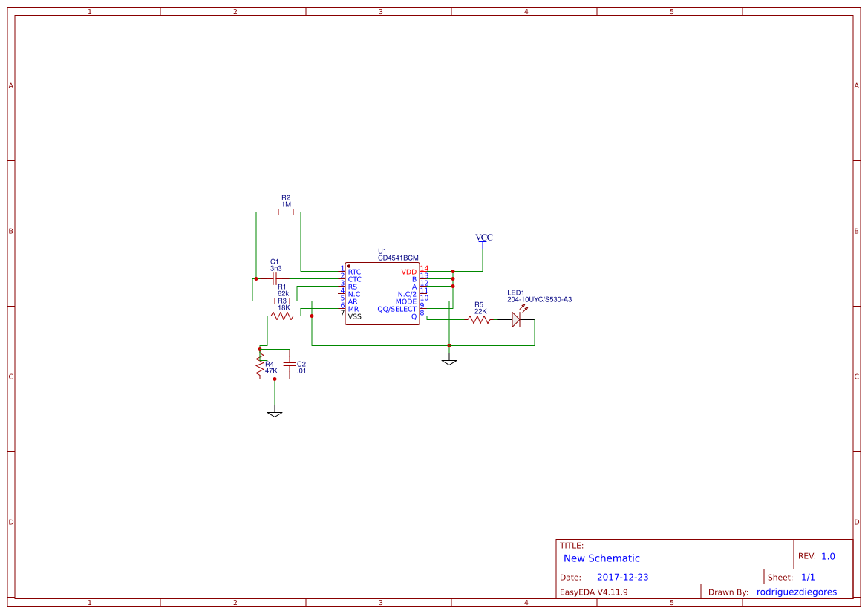Click the '18K' resistor value
The image size is (868, 614).
pos(284,308)
